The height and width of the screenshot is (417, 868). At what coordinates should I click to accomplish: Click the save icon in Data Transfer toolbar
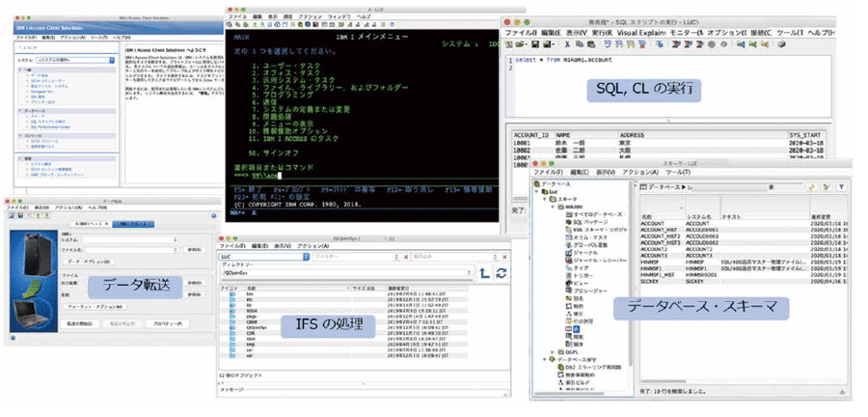coord(20,215)
